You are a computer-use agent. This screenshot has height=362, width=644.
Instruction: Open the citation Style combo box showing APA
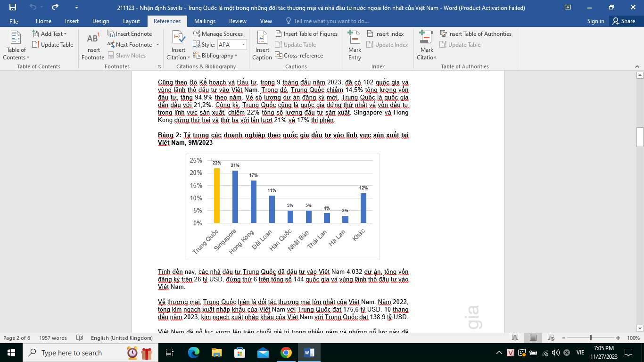[231, 45]
